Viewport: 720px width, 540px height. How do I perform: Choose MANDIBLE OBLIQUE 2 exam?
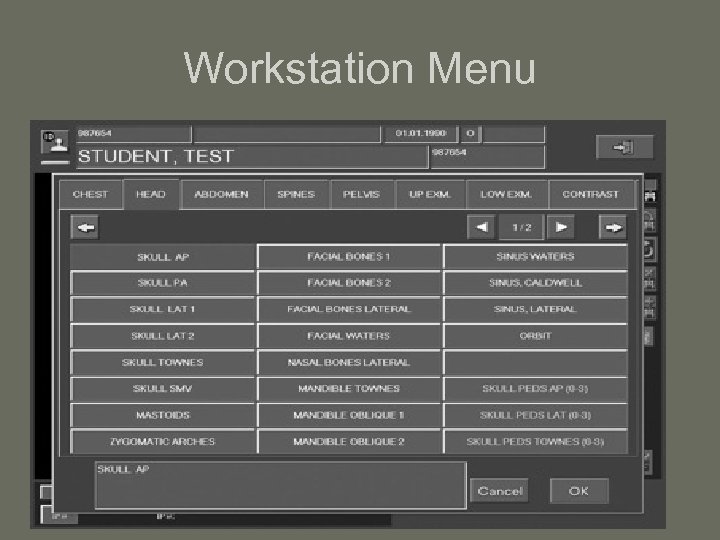tap(349, 442)
